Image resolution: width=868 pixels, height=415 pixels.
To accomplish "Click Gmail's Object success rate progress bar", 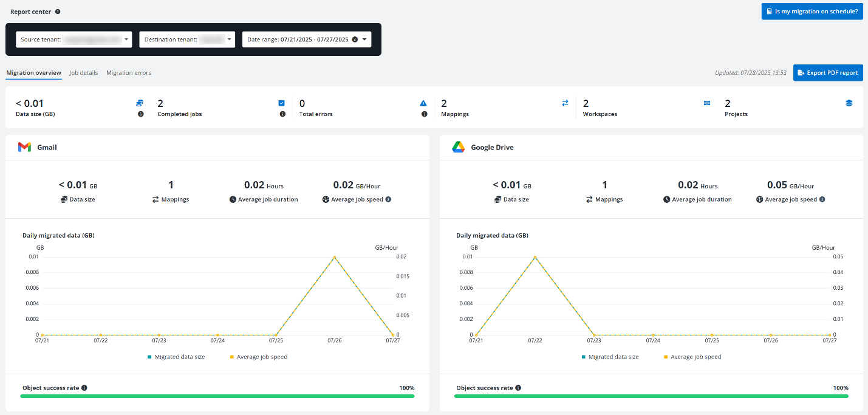I will 217,395.
